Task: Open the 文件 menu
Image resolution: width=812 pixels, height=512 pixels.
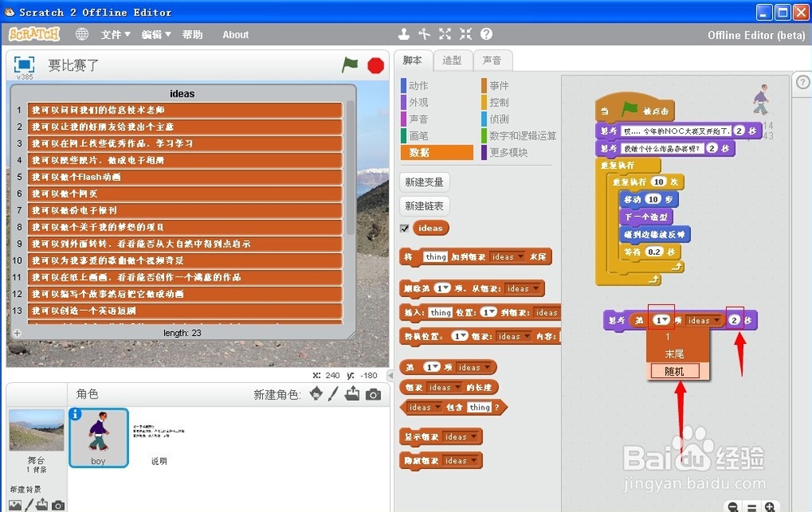Action: tap(114, 35)
